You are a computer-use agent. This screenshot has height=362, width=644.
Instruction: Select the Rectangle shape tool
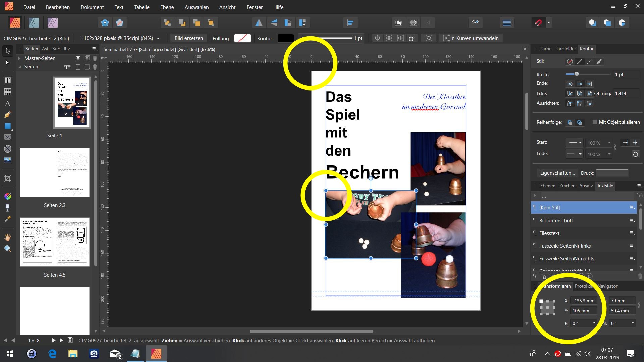pyautogui.click(x=8, y=126)
